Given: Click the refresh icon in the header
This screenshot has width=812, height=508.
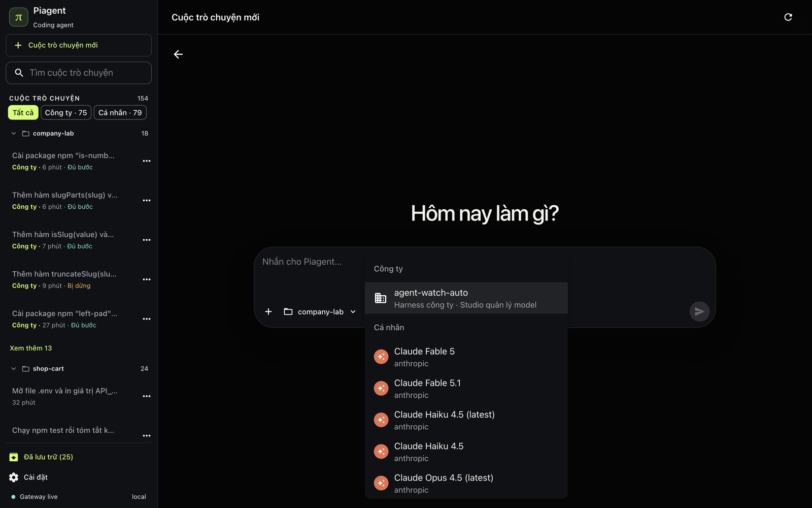Looking at the screenshot, I should click(x=788, y=17).
